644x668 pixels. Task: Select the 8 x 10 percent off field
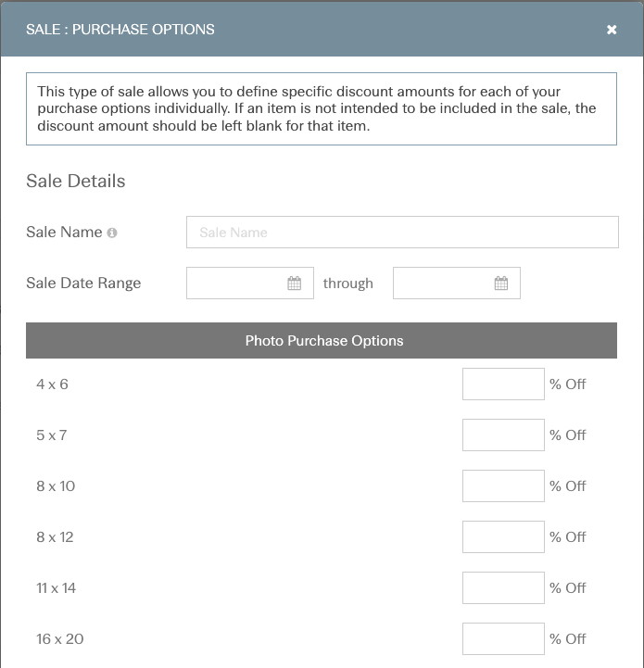click(x=503, y=485)
